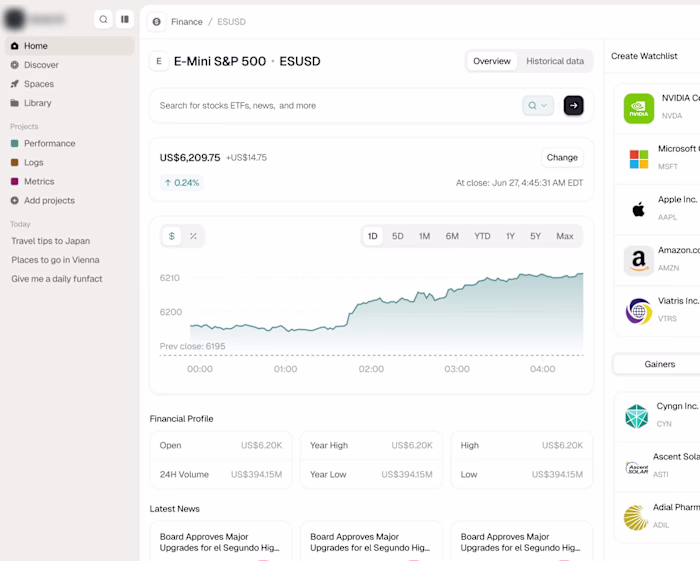Click the E ticker badge icon
The height and width of the screenshot is (561, 700).
pyautogui.click(x=159, y=61)
